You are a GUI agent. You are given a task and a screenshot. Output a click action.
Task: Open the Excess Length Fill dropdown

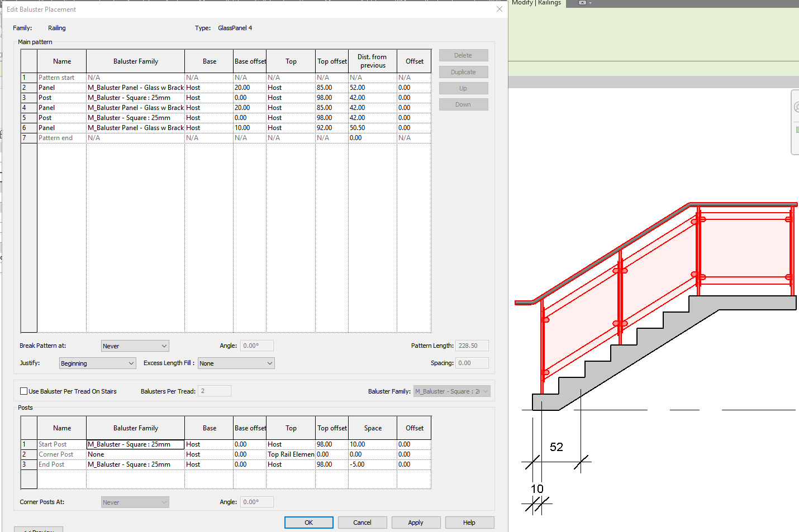pos(268,363)
